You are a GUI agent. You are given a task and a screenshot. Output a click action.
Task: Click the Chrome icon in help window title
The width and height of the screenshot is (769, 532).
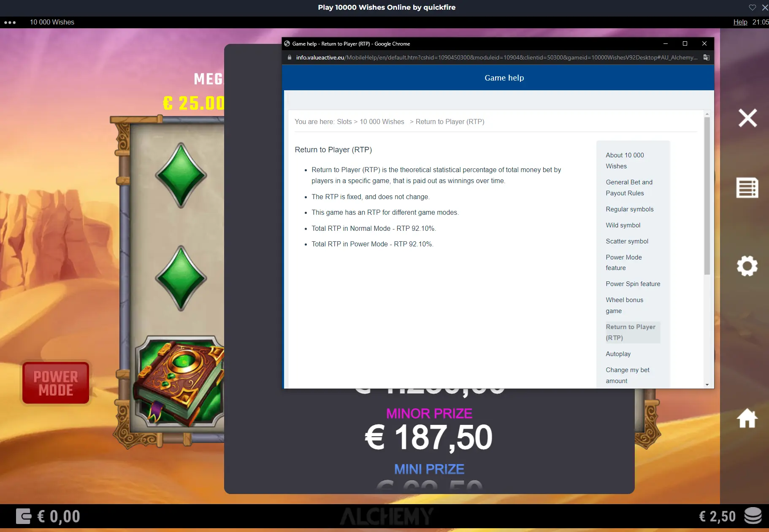pos(287,43)
